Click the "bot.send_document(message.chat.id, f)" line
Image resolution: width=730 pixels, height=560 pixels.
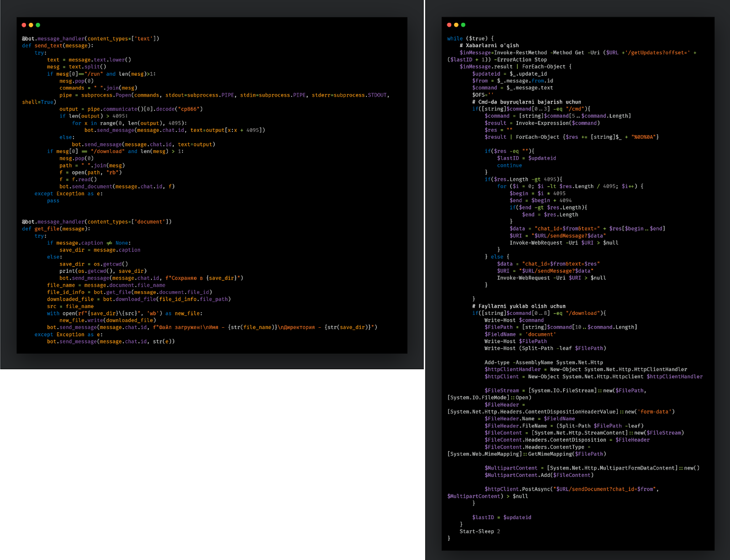(x=117, y=186)
